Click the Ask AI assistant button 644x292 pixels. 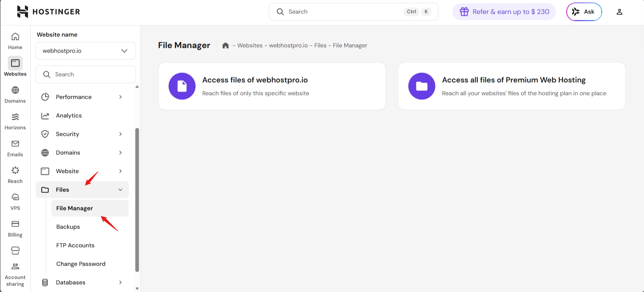[584, 12]
